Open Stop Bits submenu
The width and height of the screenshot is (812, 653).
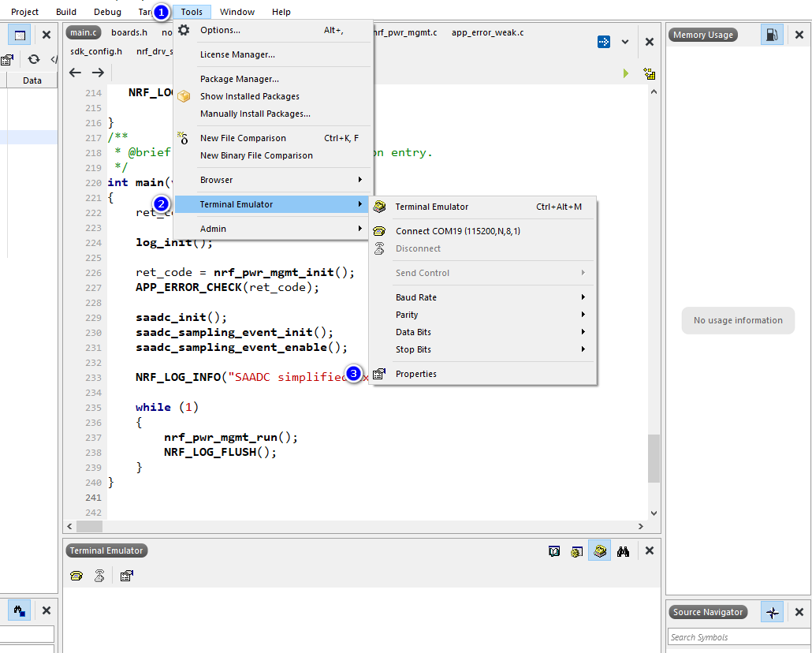point(482,349)
